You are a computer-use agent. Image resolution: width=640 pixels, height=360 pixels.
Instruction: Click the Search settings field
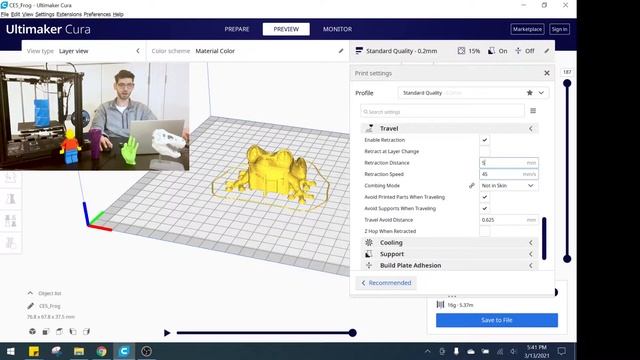(x=442, y=111)
